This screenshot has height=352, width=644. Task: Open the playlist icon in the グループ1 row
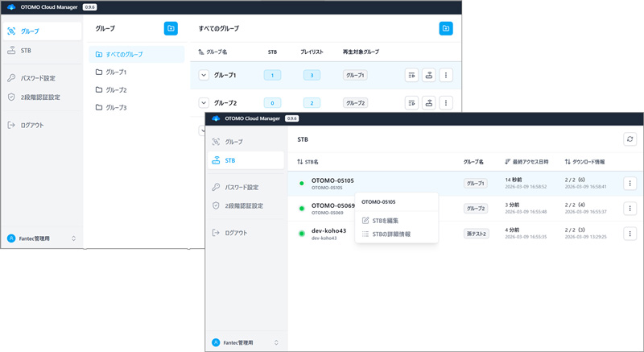pyautogui.click(x=411, y=75)
